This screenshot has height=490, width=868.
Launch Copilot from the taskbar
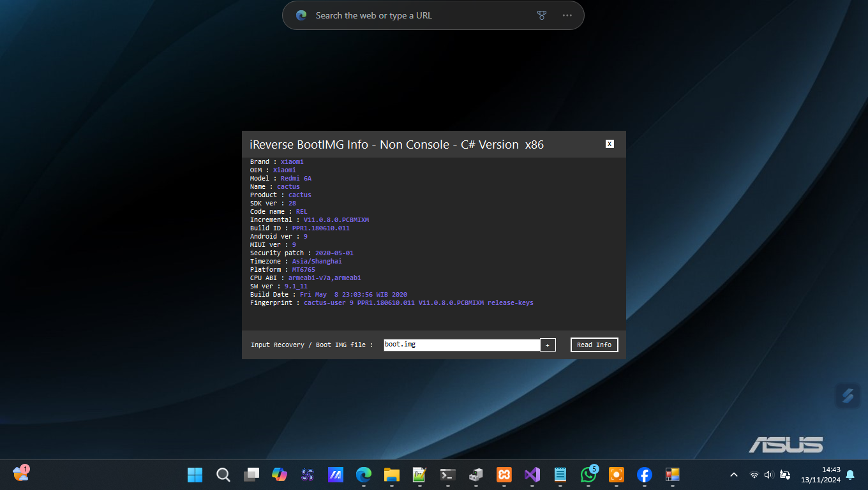[279, 475]
